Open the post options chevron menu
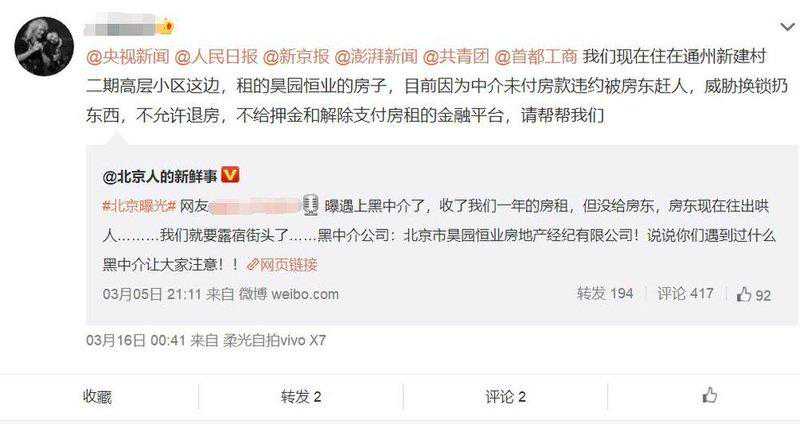Image resolution: width=800 pixels, height=424 pixels. (787, 27)
